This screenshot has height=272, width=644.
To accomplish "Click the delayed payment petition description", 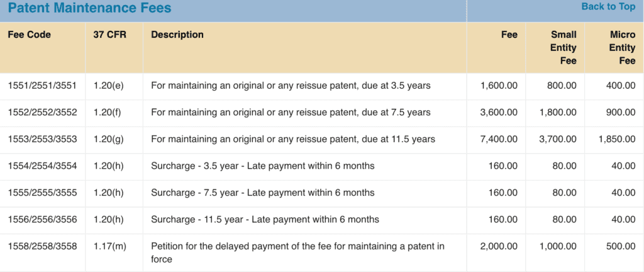I will click(x=297, y=252).
